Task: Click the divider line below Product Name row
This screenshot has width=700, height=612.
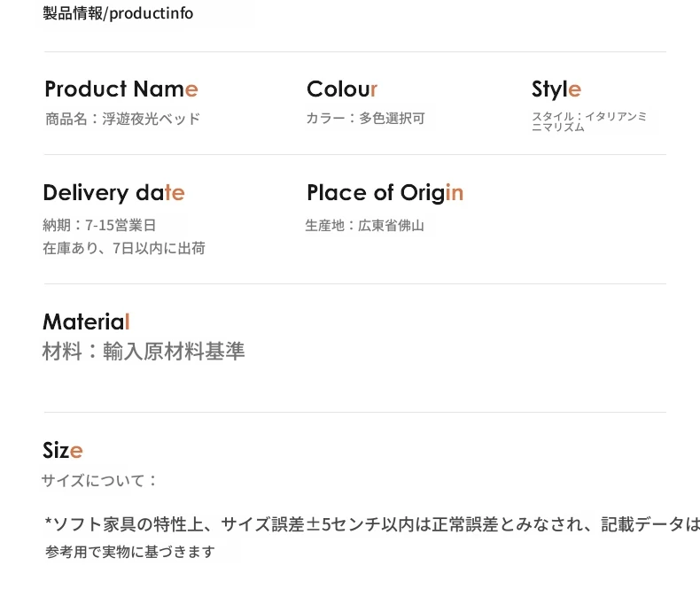Action: click(355, 155)
